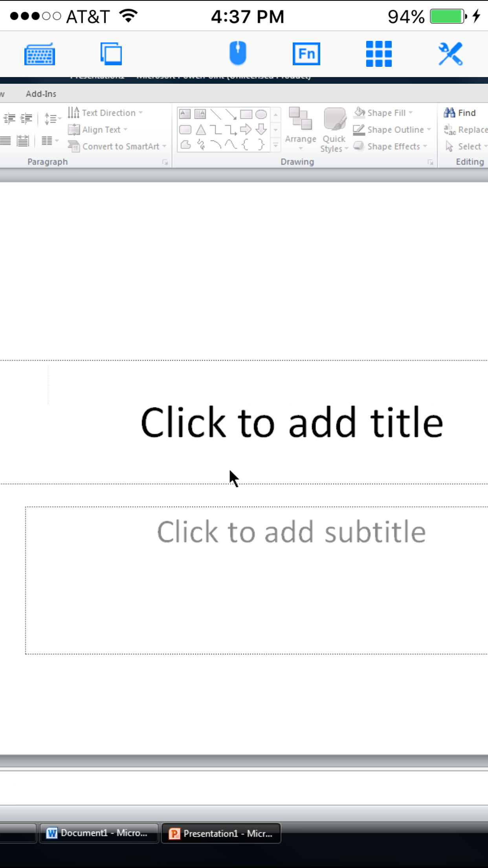Viewport: 488px width, 868px height.
Task: Apply Shape Effects to the slide
Action: (389, 146)
